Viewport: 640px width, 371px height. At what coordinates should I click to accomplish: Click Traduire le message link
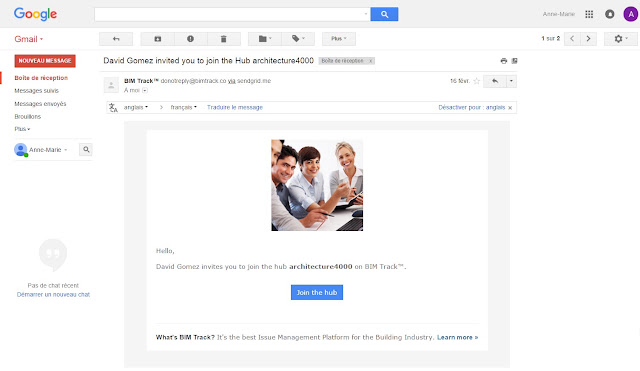(235, 107)
